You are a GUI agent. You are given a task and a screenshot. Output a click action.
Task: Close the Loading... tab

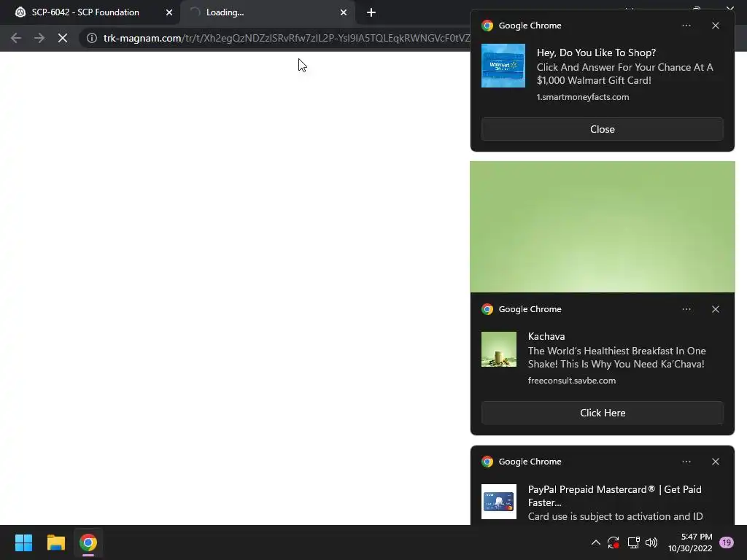click(344, 12)
